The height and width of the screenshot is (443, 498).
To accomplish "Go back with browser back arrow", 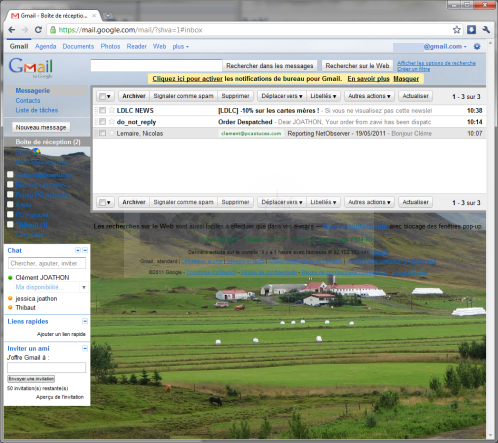I will [11, 30].
